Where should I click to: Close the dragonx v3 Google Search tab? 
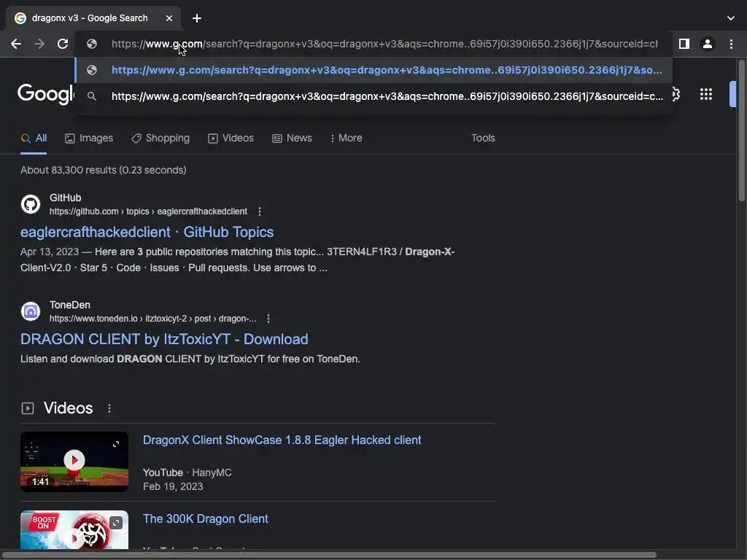point(169,18)
